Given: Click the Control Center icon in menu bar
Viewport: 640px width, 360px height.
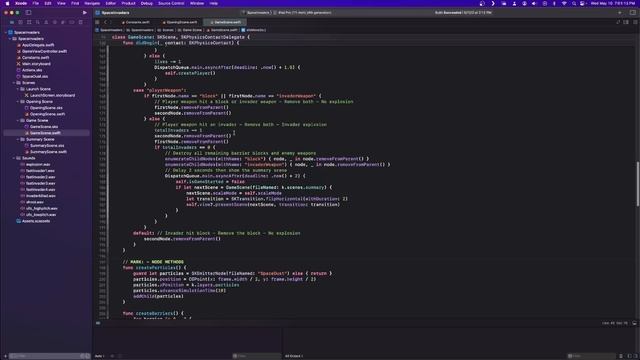Looking at the screenshot, I should click(x=582, y=3).
